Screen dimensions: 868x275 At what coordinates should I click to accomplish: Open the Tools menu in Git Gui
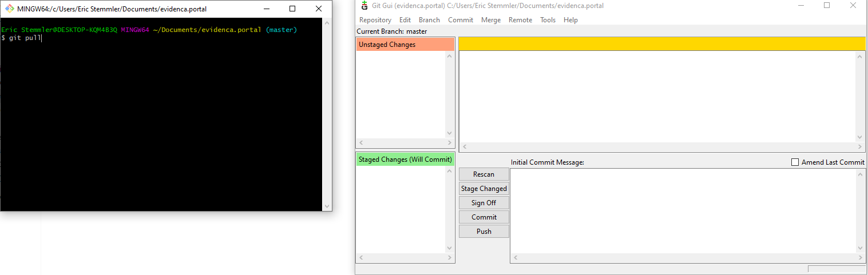coord(548,19)
